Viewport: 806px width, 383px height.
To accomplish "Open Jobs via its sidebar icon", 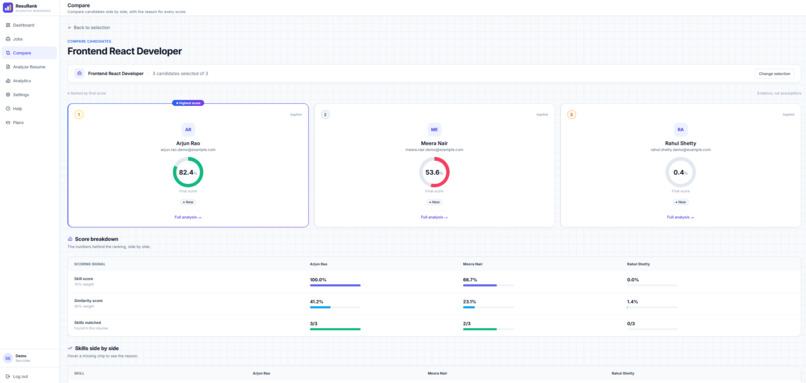I will [8, 39].
